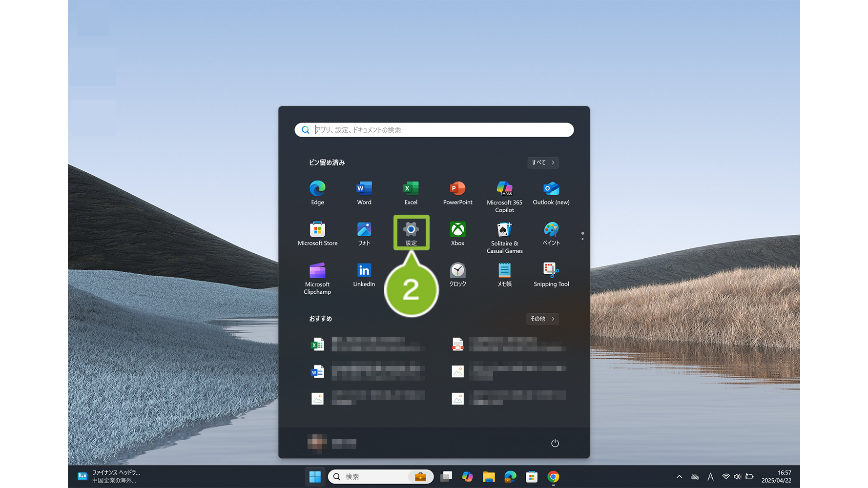
Task: Open ペイント (Paint) app
Action: [551, 234]
